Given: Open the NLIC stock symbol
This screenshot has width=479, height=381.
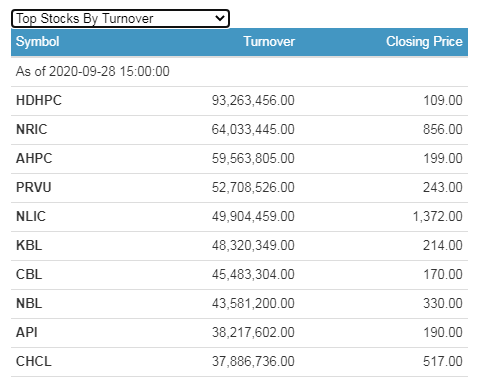Looking at the screenshot, I should point(31,216).
